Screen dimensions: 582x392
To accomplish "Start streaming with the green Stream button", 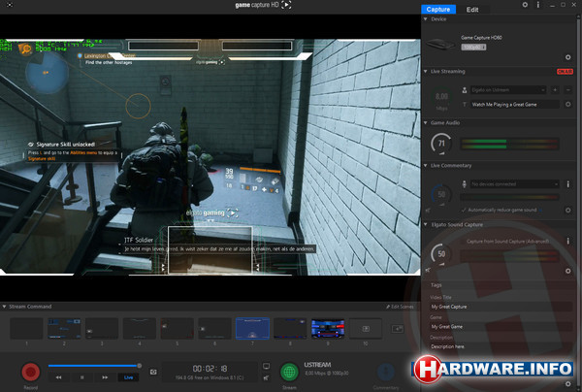I will pyautogui.click(x=289, y=372).
